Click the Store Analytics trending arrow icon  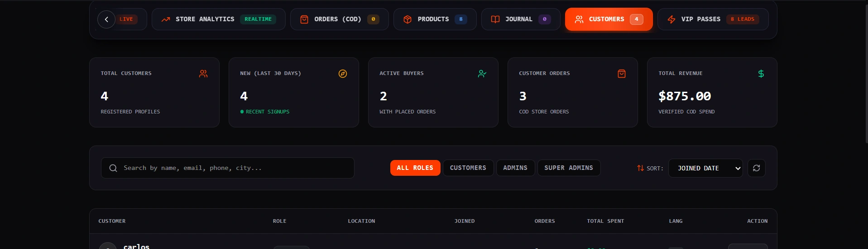(166, 19)
